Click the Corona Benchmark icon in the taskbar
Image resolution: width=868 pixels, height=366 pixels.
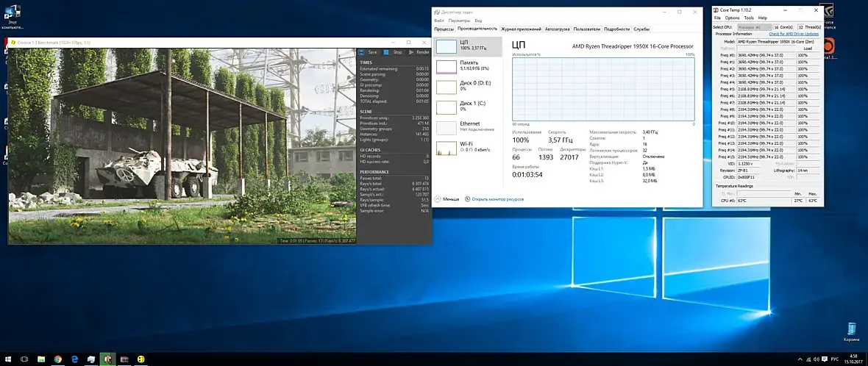coord(141,359)
